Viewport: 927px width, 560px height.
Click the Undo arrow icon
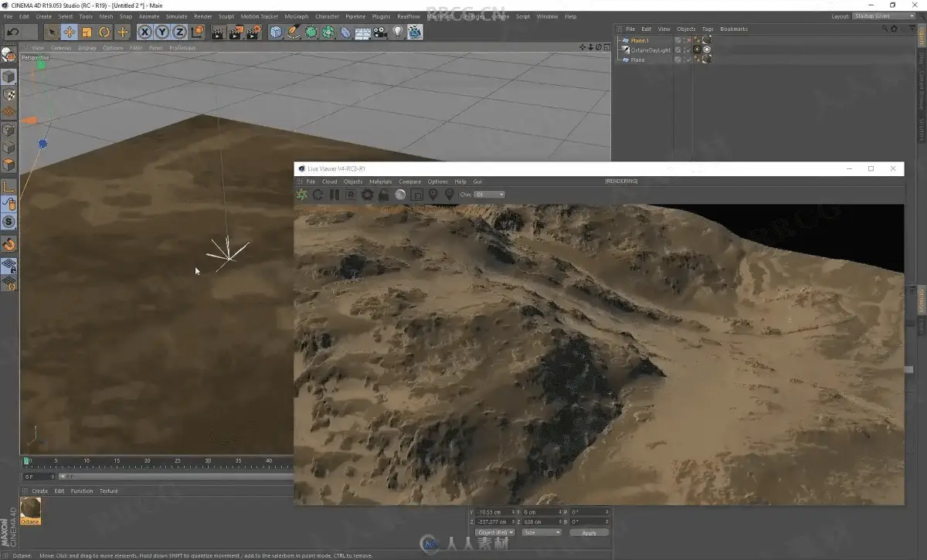(x=13, y=32)
